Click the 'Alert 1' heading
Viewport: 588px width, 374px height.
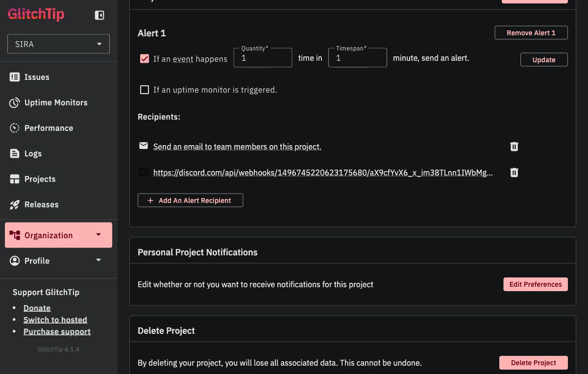[152, 33]
